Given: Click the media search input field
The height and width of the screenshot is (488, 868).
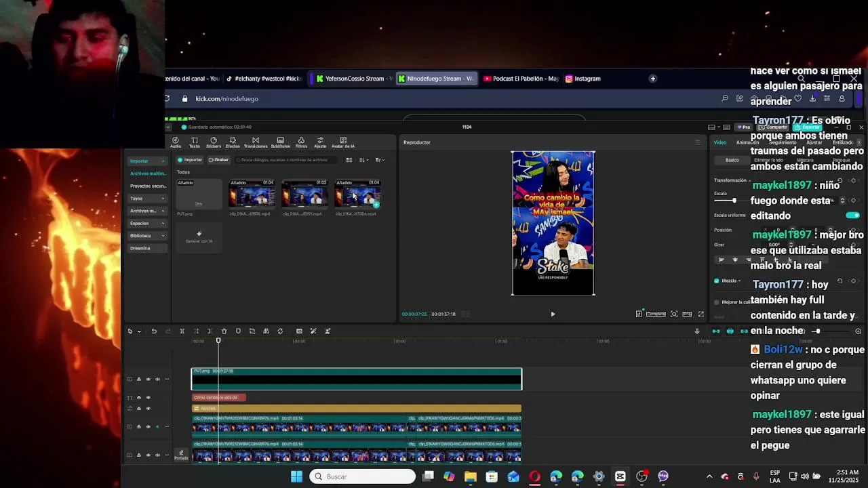Looking at the screenshot, I should [285, 160].
